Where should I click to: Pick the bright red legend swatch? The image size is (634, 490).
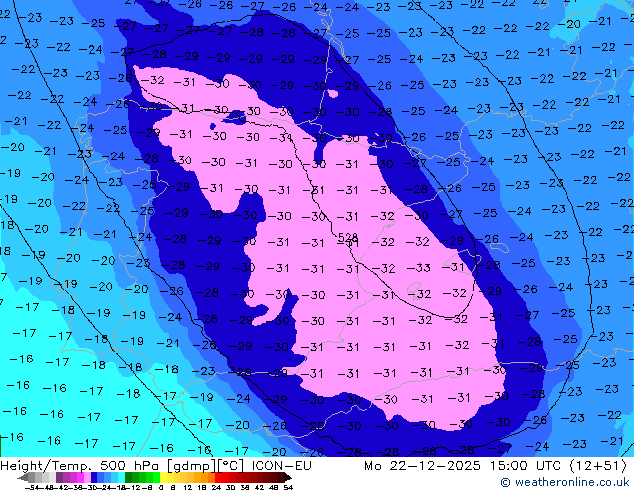[218, 477]
